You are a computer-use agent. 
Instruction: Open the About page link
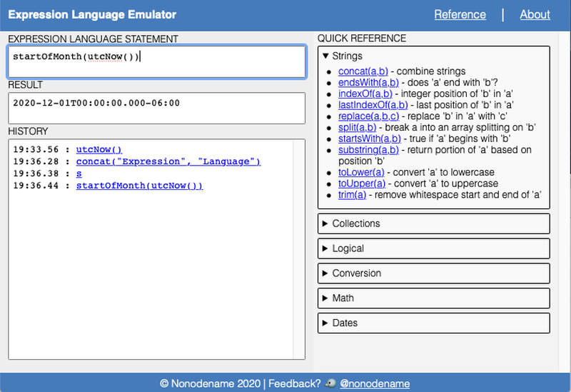pos(535,14)
